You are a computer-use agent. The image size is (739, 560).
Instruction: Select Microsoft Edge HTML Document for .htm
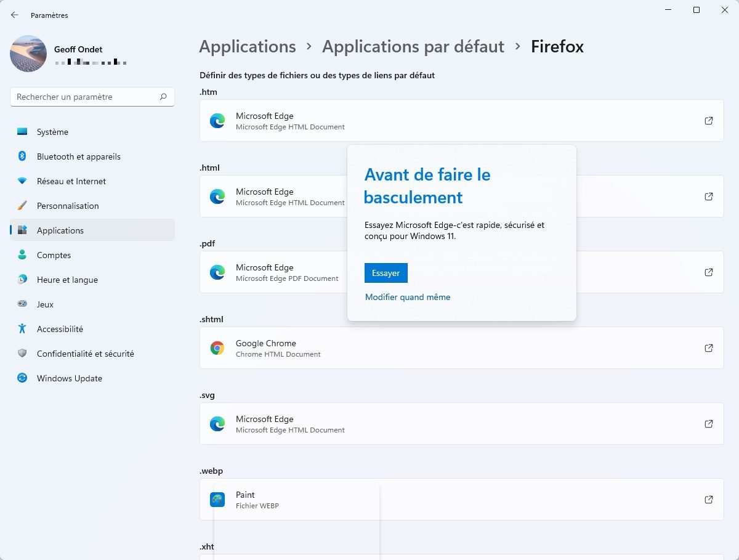coord(290,127)
